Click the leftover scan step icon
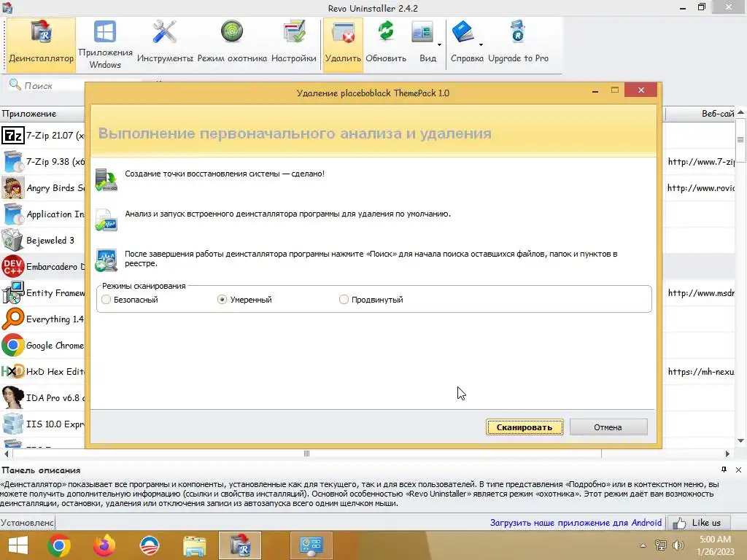Viewport: 747px width, 560px height. 107,260
